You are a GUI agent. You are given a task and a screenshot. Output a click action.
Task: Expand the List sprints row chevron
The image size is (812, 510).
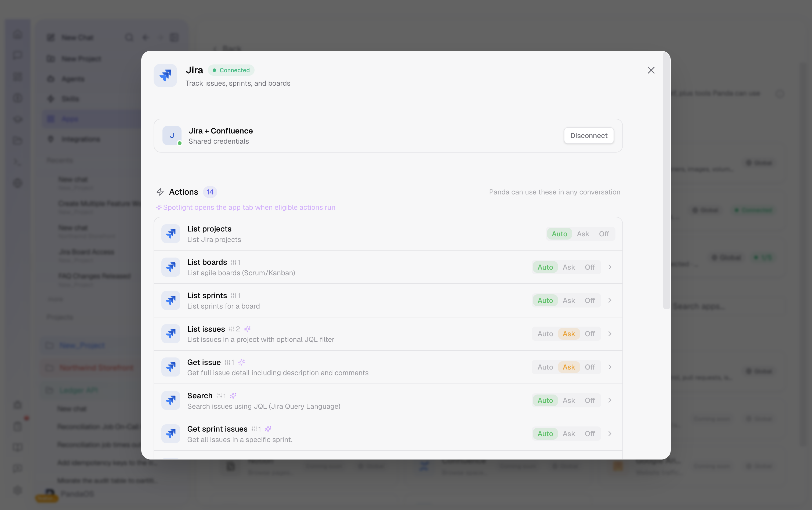tap(610, 301)
